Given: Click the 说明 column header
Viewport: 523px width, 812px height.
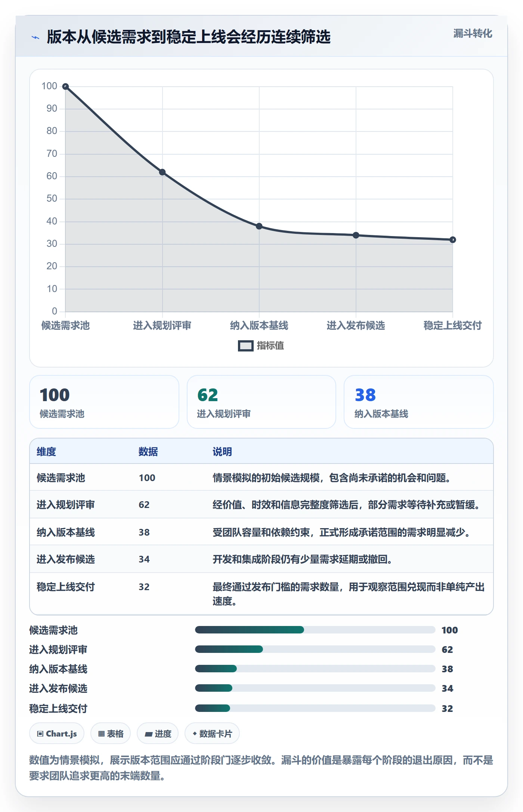Looking at the screenshot, I should [x=222, y=452].
